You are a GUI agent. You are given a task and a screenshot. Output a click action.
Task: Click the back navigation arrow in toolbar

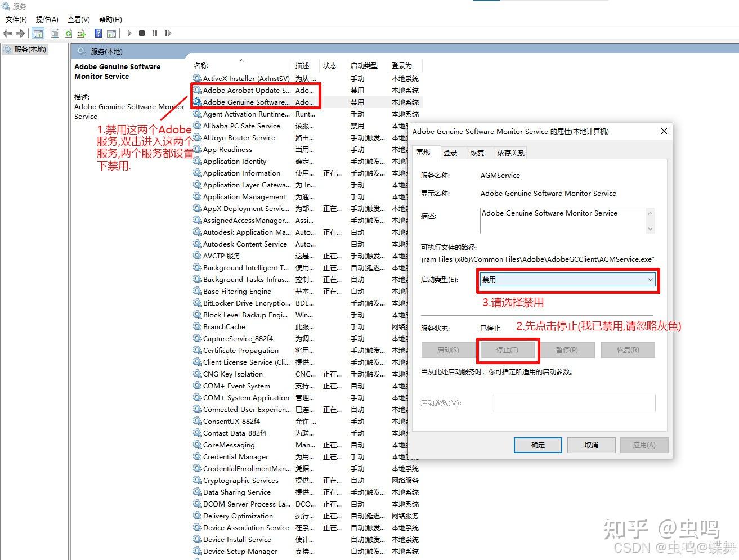(7, 33)
